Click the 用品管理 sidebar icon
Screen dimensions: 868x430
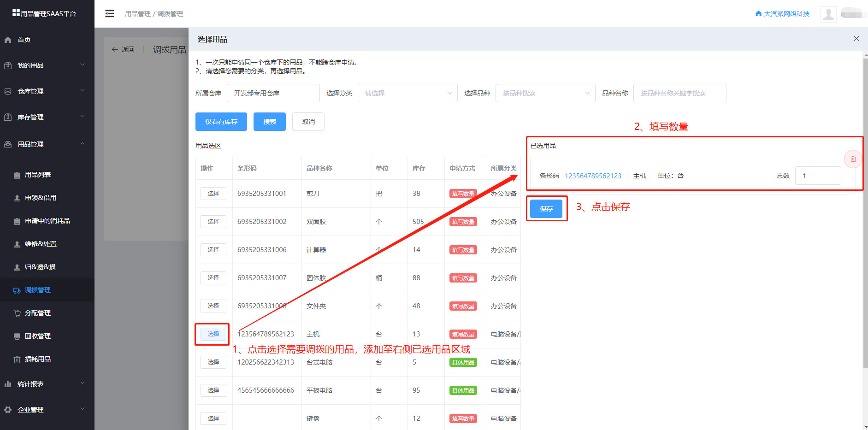(x=8, y=144)
